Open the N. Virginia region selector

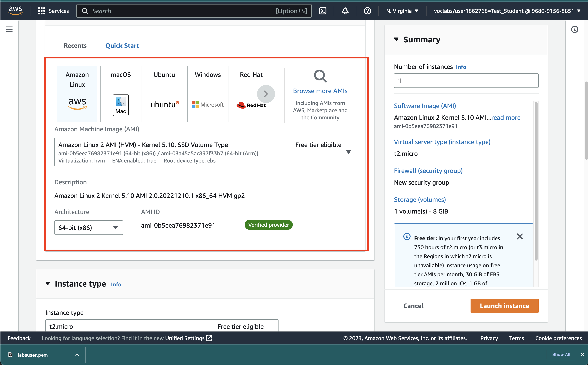pyautogui.click(x=402, y=11)
